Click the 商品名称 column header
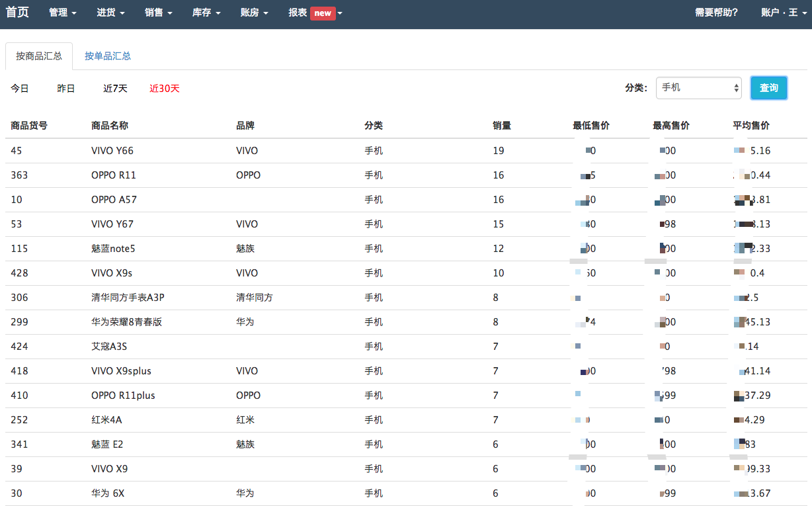Screen dimensions: 812x506 click(x=110, y=126)
